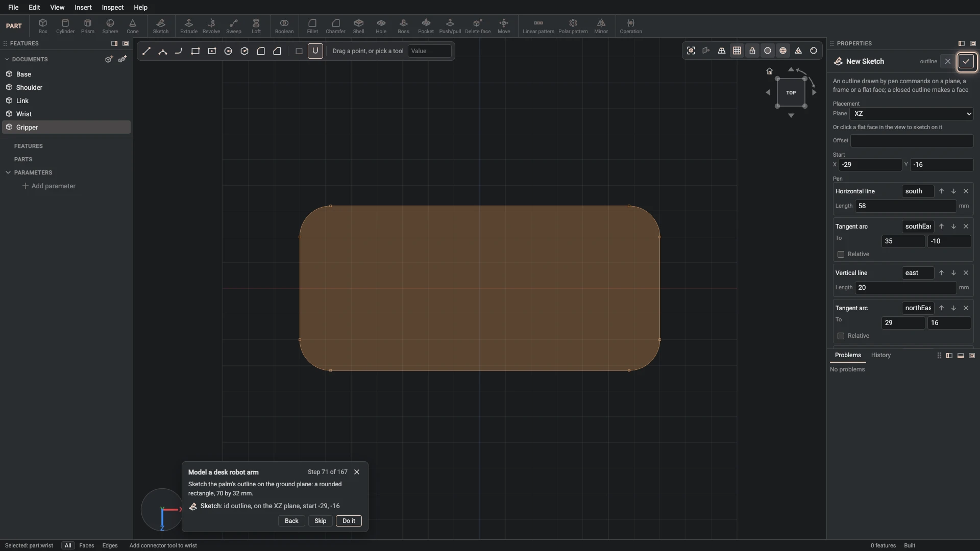Select the Cylinder primitive tool

[x=65, y=26]
